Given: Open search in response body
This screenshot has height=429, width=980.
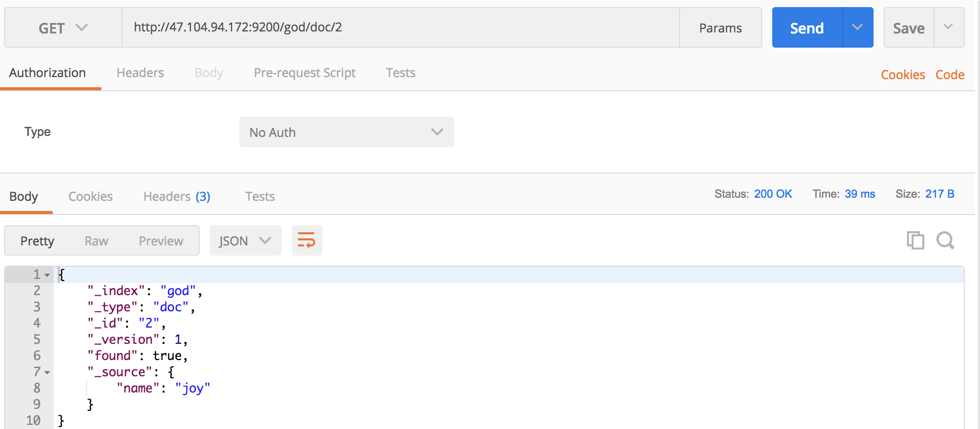Looking at the screenshot, I should pos(946,240).
